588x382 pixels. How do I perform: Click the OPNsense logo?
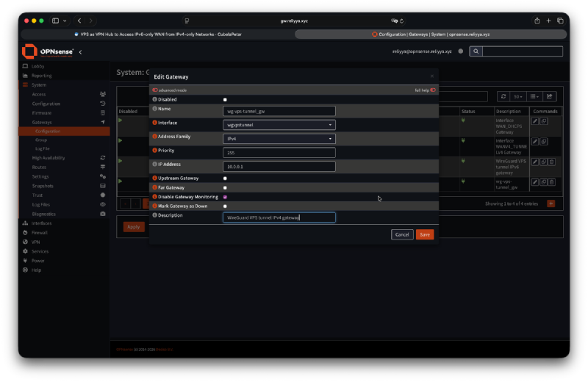point(48,51)
